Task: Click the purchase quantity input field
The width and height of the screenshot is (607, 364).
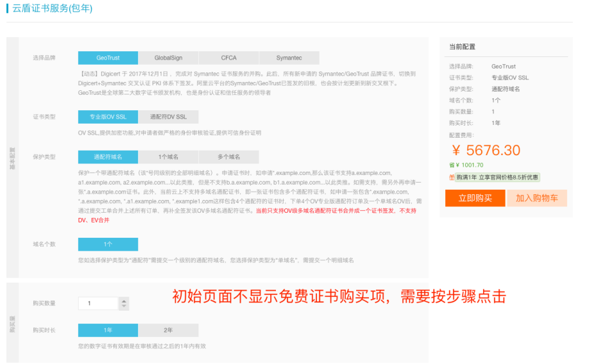Action: [x=98, y=303]
